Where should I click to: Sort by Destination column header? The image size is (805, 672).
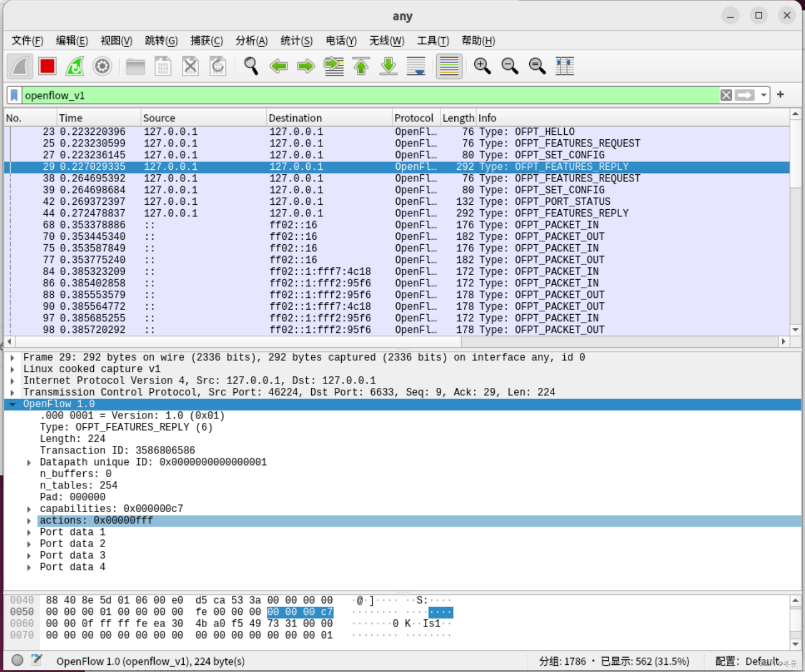point(329,118)
